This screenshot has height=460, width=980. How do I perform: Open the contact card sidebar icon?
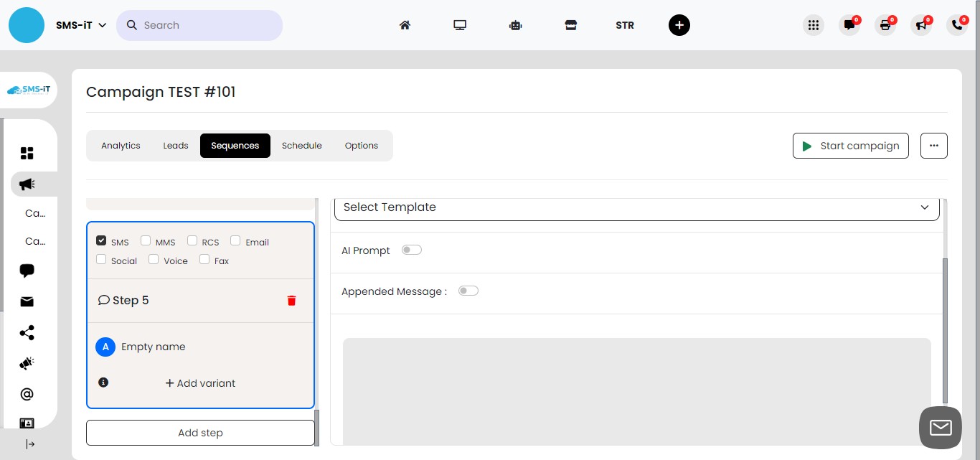click(27, 423)
